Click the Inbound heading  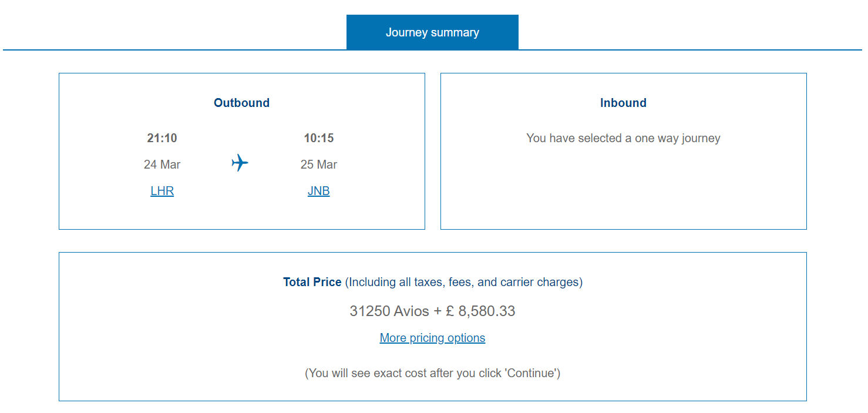click(623, 103)
